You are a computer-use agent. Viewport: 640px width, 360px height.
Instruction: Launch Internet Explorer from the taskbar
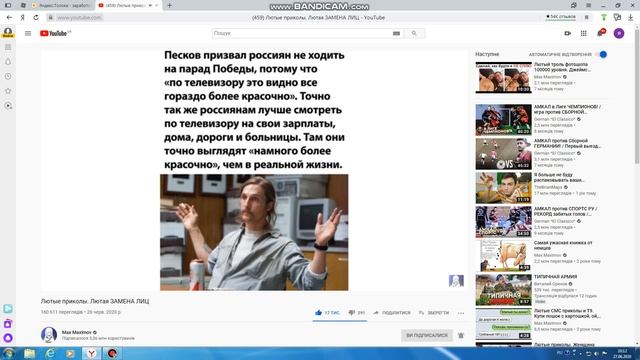tap(50, 353)
